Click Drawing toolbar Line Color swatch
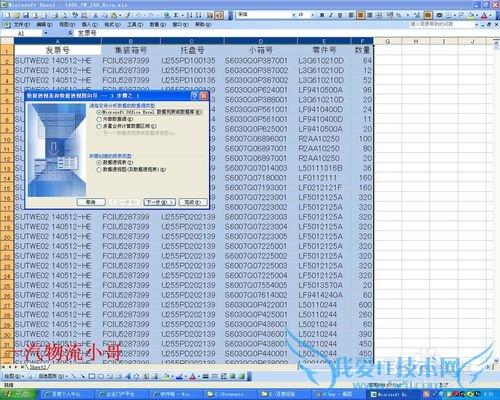 point(179,376)
